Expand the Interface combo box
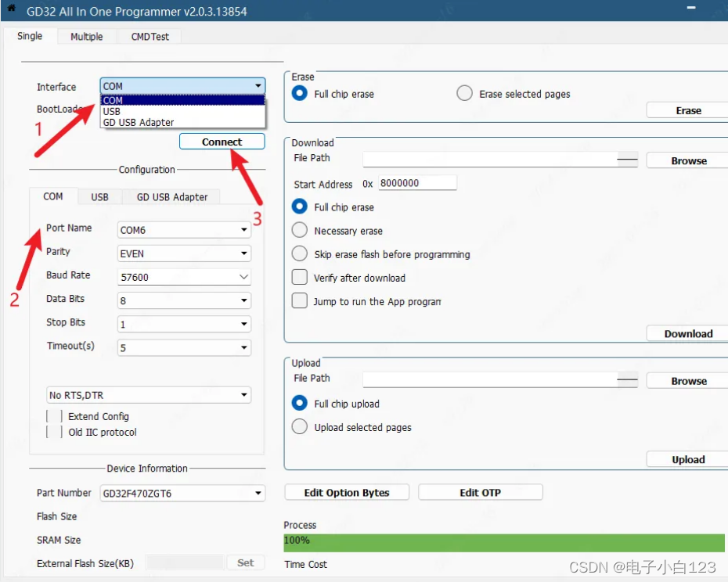The image size is (728, 582). point(182,86)
